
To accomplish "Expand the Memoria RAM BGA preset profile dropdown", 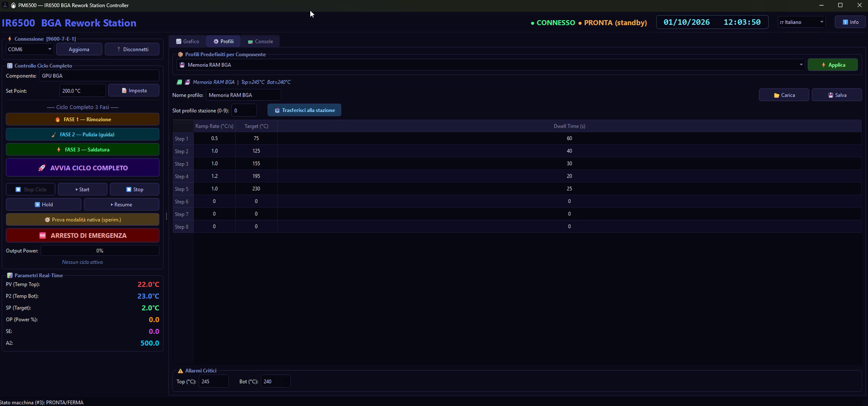I will [x=491, y=65].
